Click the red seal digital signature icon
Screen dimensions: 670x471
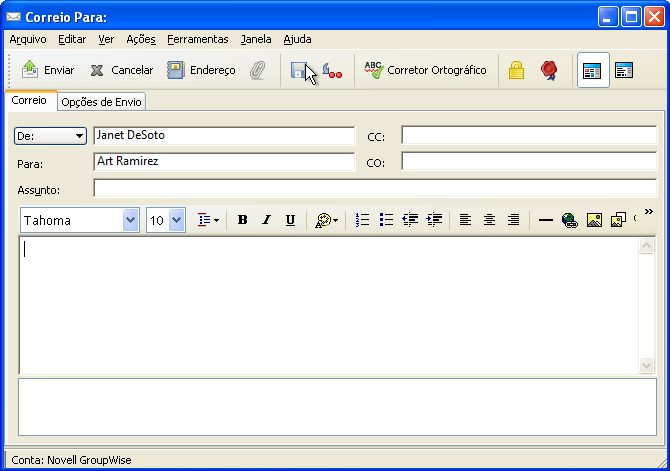click(x=549, y=70)
